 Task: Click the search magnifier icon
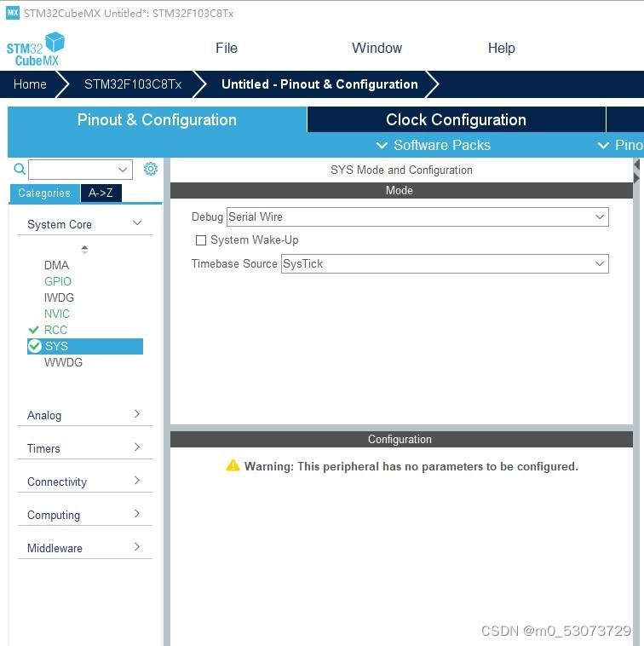point(20,169)
